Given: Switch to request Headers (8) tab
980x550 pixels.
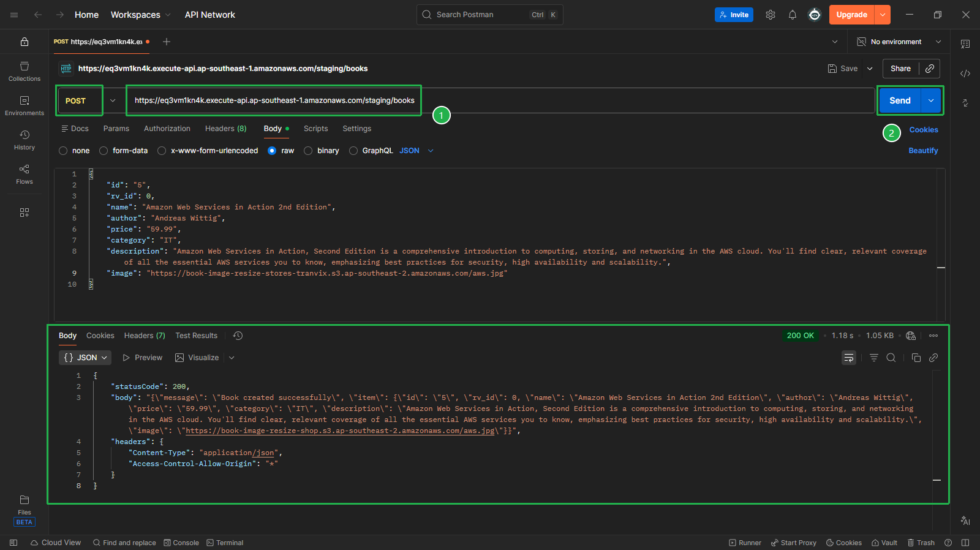Looking at the screenshot, I should pos(226,129).
